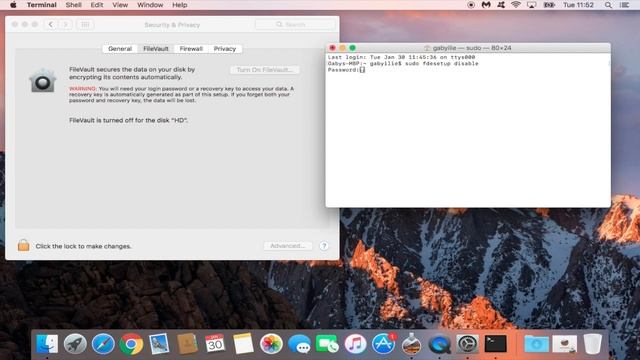Viewport: 640px width, 360px height.
Task: Open System Preferences gear in Dock
Action: point(467,344)
